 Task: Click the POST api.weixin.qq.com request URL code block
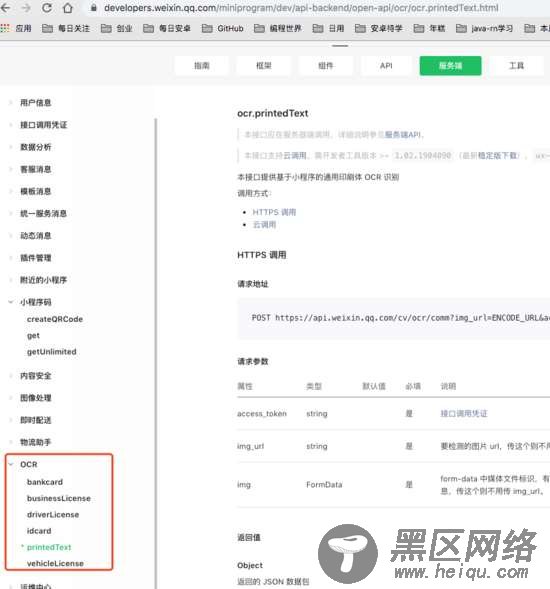pos(393,318)
